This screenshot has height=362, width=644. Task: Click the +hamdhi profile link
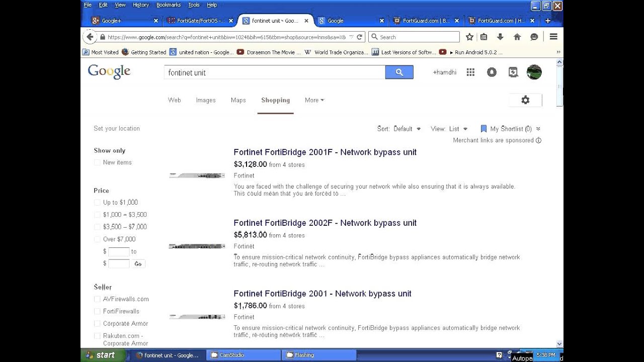[445, 72]
